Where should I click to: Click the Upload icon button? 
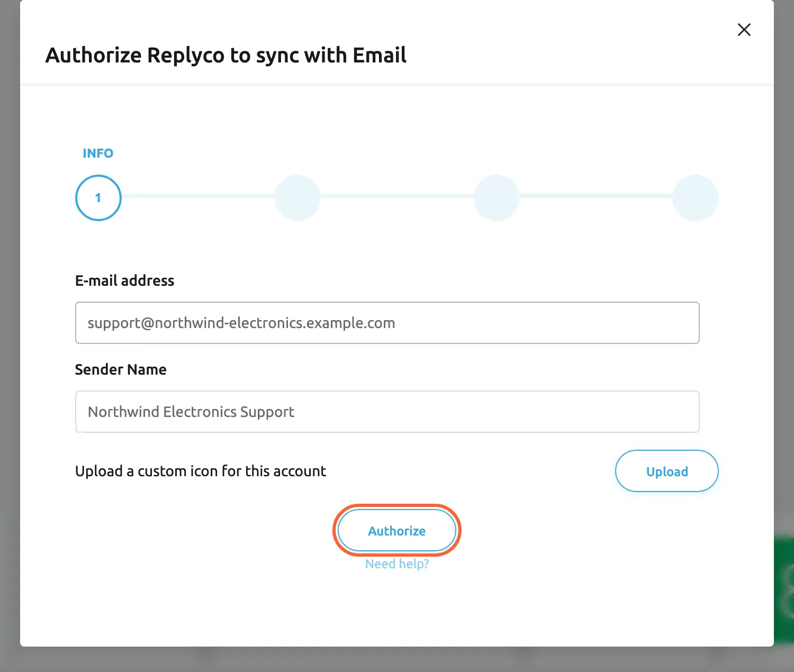666,471
